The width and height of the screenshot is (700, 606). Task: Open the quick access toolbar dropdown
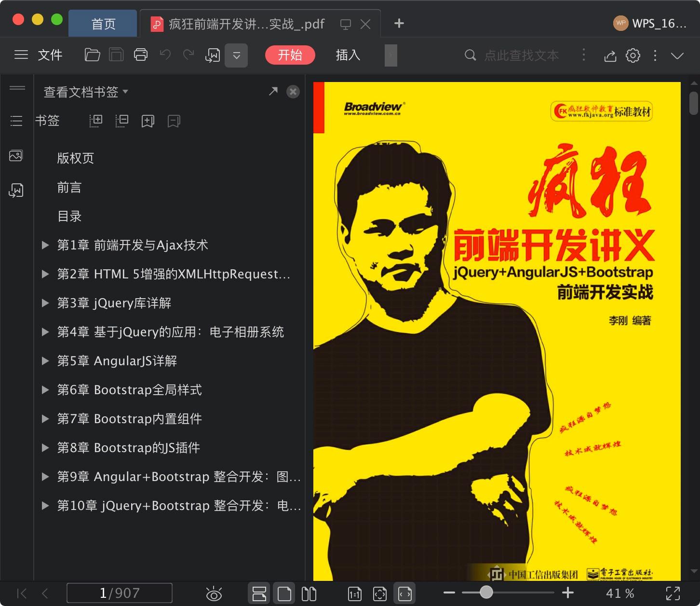(236, 55)
